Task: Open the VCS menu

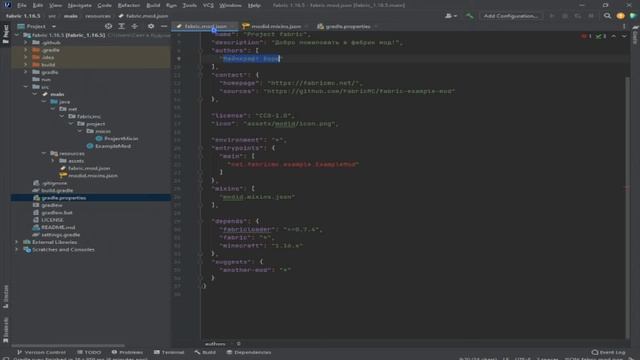Action: [x=208, y=5]
